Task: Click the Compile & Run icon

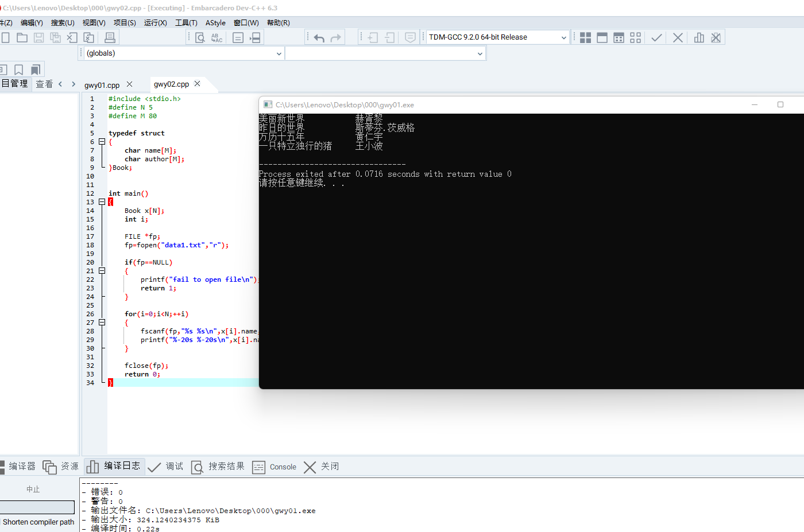Action: point(619,37)
